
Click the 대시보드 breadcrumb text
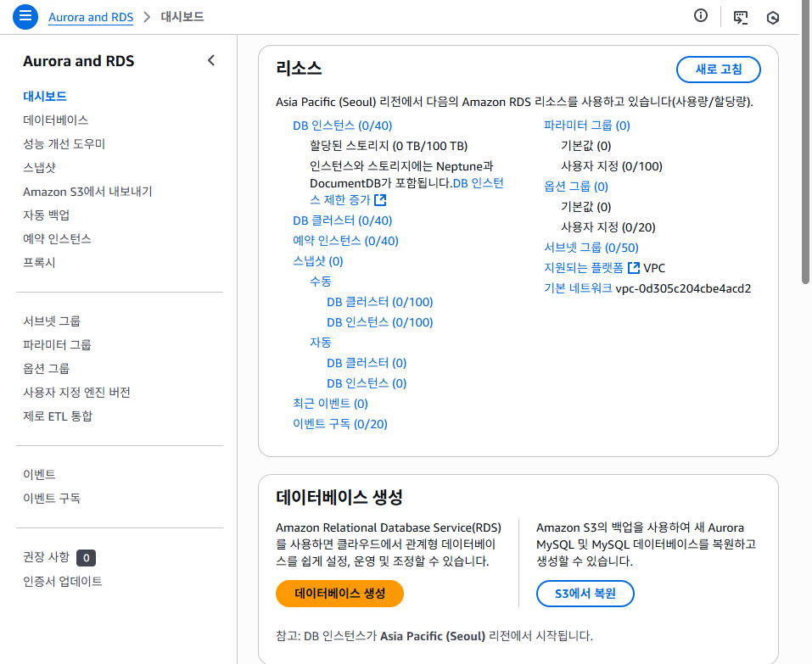(x=182, y=17)
